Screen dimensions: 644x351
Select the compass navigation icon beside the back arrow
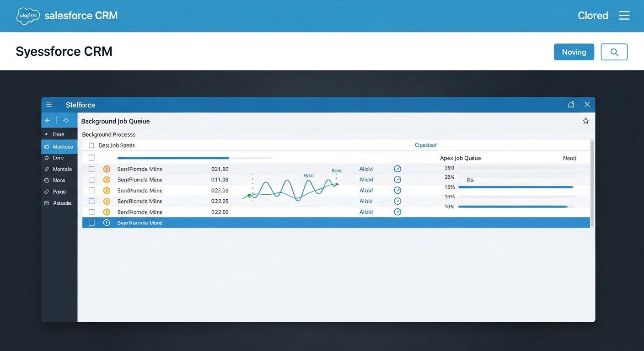click(x=65, y=120)
